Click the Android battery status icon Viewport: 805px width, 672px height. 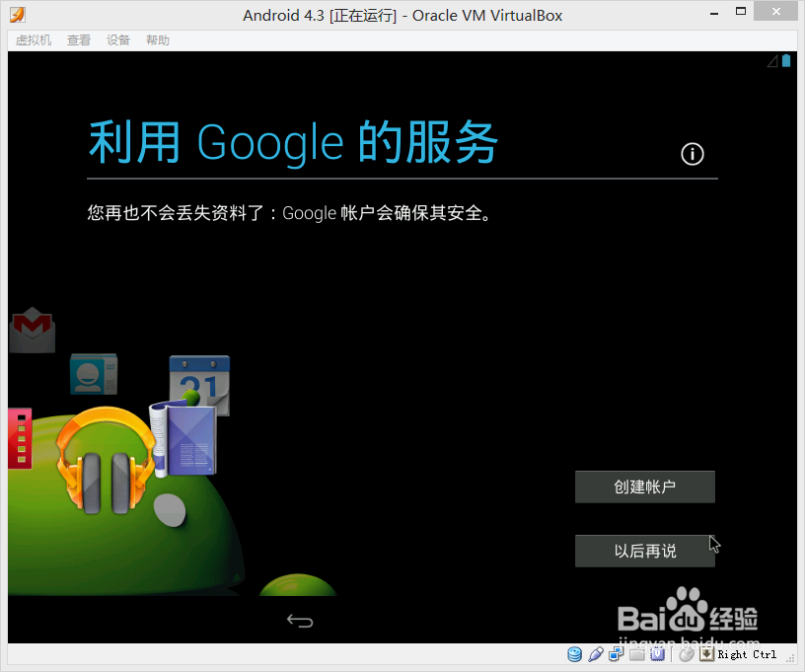click(x=786, y=61)
